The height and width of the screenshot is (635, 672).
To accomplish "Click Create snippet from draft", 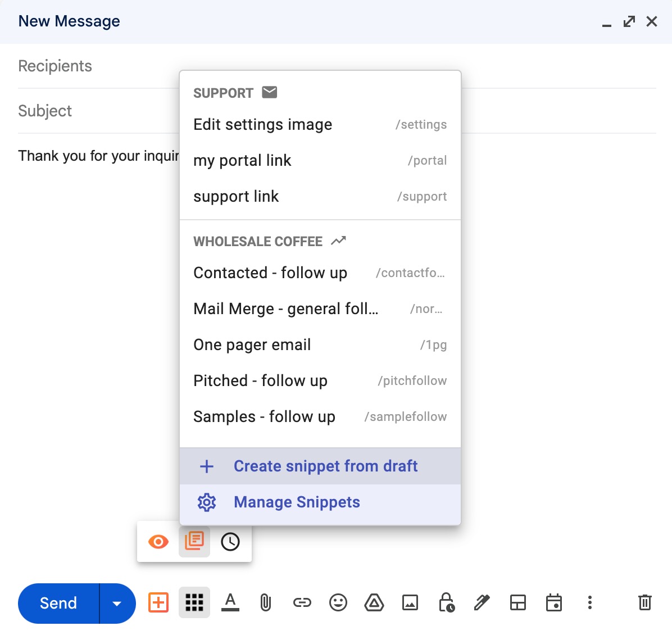I will 325,466.
